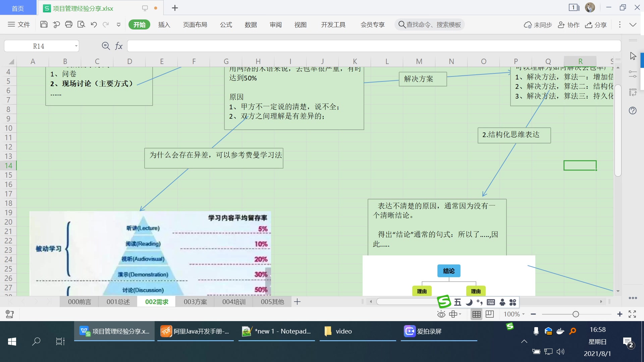Switch to the 数据 tab
The image size is (644, 362).
[251, 24]
